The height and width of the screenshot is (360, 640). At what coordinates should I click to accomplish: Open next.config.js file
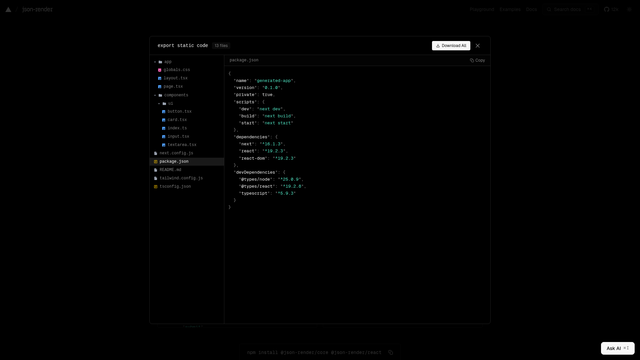pyautogui.click(x=187, y=153)
